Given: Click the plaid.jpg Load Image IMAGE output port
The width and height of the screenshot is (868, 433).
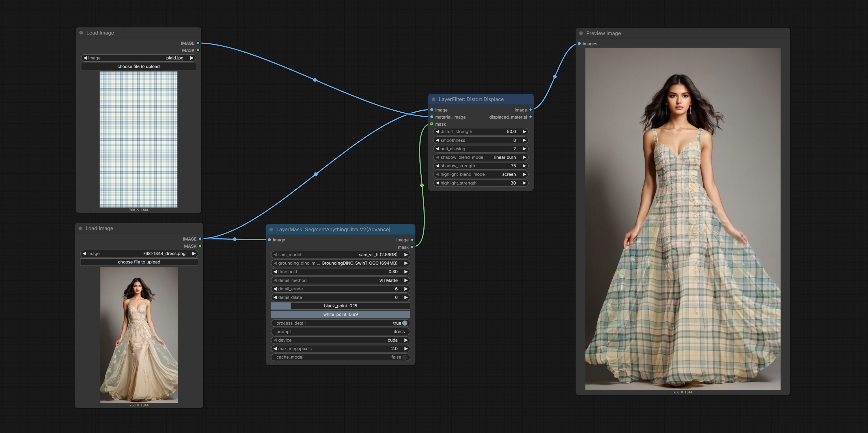Looking at the screenshot, I should [x=198, y=43].
